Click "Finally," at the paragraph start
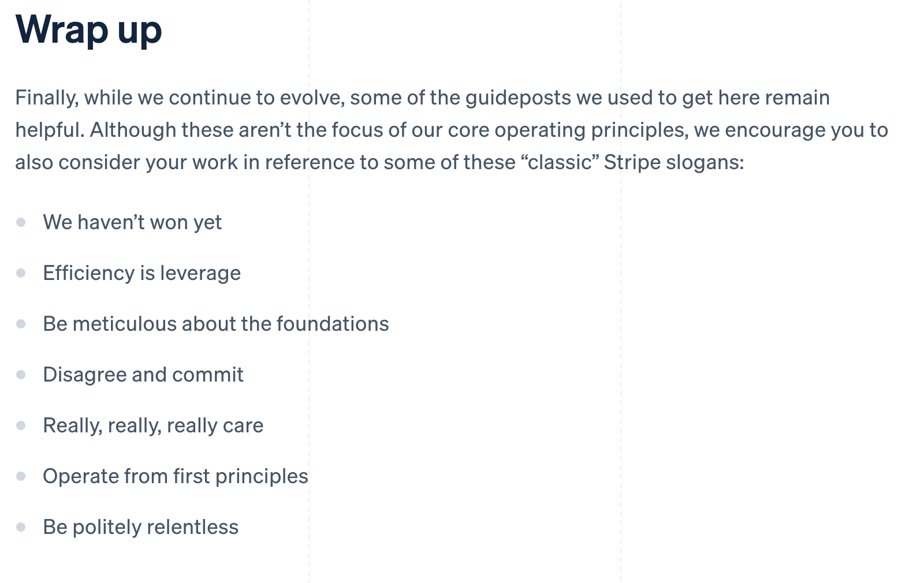 coord(46,98)
